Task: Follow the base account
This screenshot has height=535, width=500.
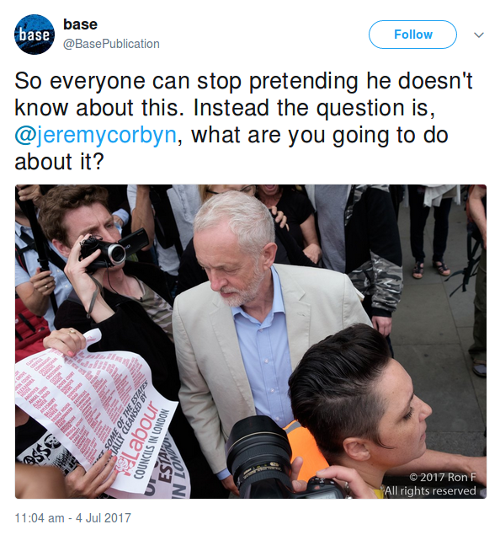Action: [x=413, y=34]
